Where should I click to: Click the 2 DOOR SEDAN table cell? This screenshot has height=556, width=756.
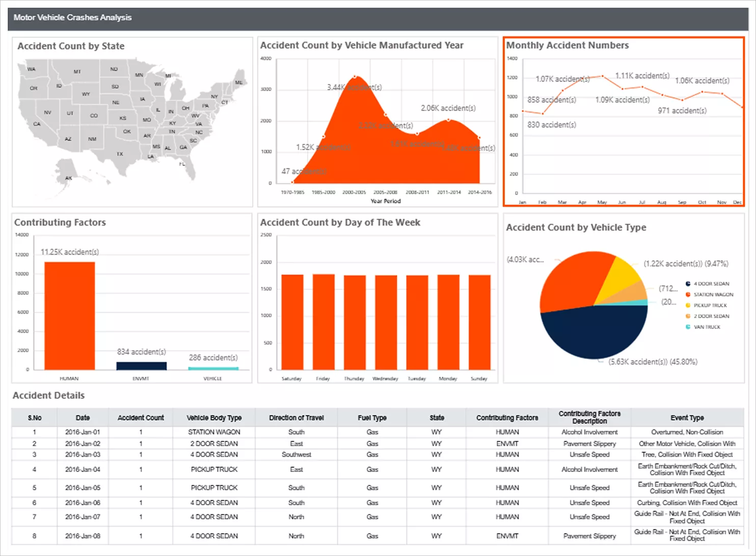click(214, 443)
